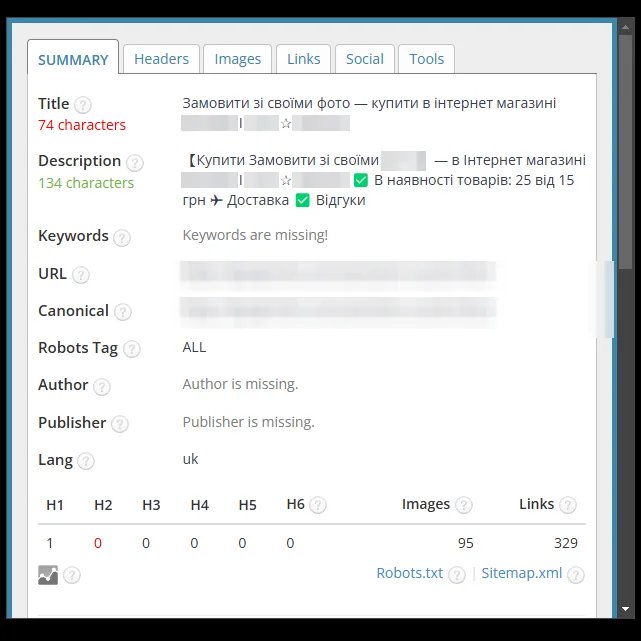Show help for URL field
The image size is (641, 641).
tap(81, 275)
